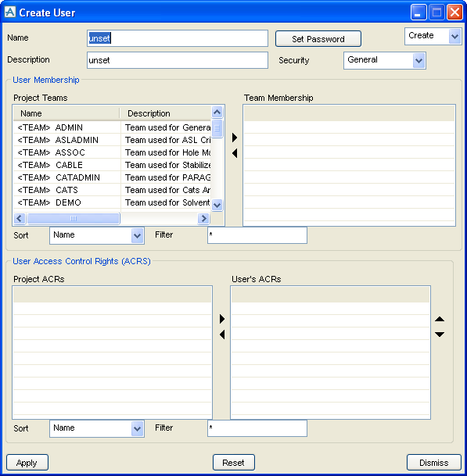
Task: Click the Filter field under Project Teams
Action: [x=257, y=235]
